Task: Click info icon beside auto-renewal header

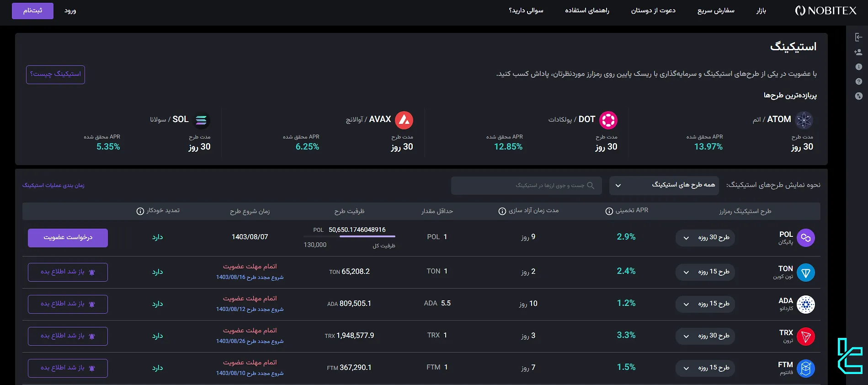Action: [x=140, y=211]
